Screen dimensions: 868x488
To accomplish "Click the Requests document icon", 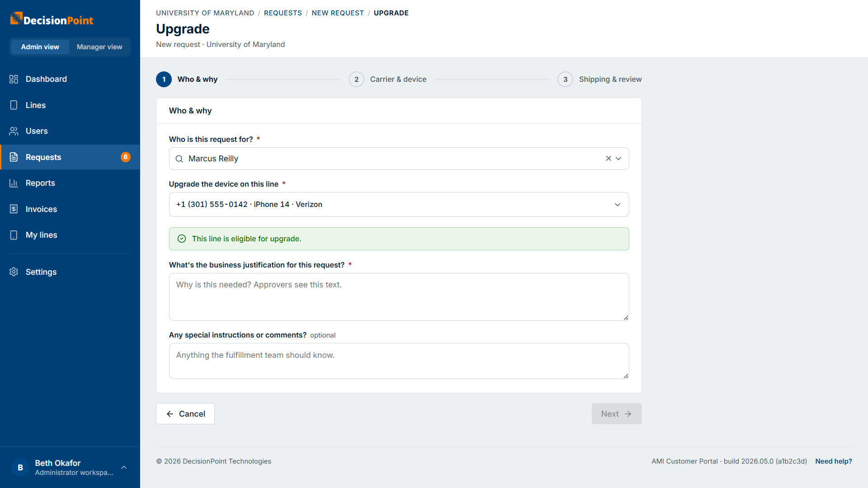I will pos(14,157).
